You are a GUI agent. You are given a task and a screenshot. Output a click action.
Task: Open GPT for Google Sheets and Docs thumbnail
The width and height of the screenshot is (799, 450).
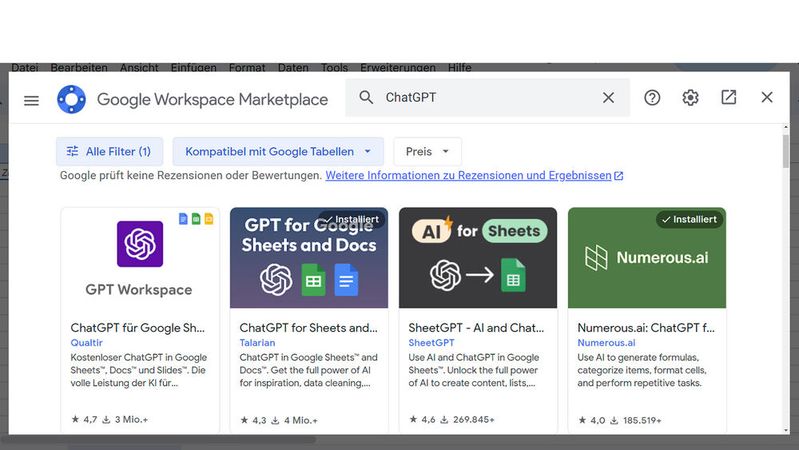(309, 257)
